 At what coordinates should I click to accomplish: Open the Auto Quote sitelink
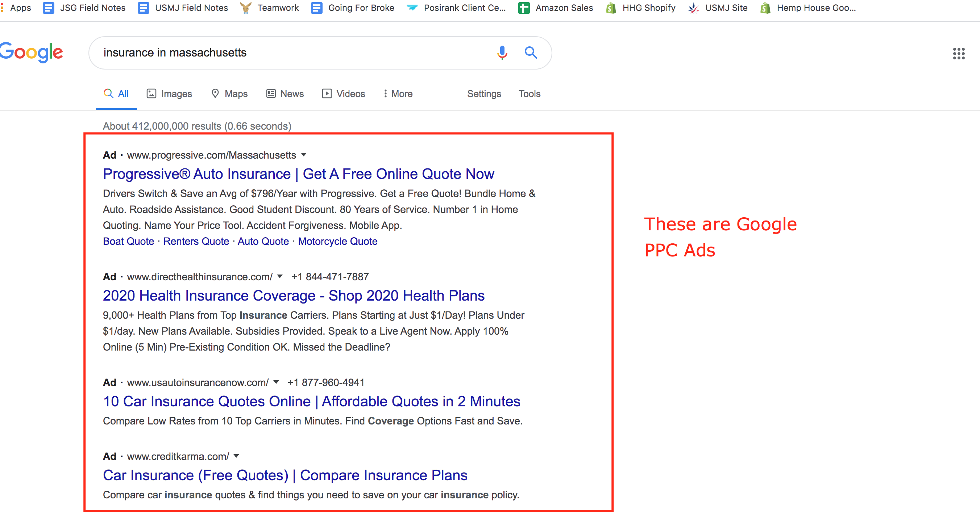263,241
